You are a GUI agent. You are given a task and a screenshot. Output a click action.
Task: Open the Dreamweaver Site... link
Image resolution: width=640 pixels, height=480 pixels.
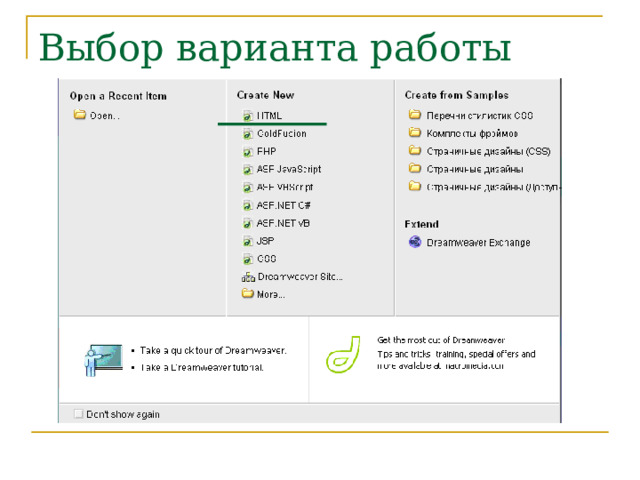coord(300,277)
